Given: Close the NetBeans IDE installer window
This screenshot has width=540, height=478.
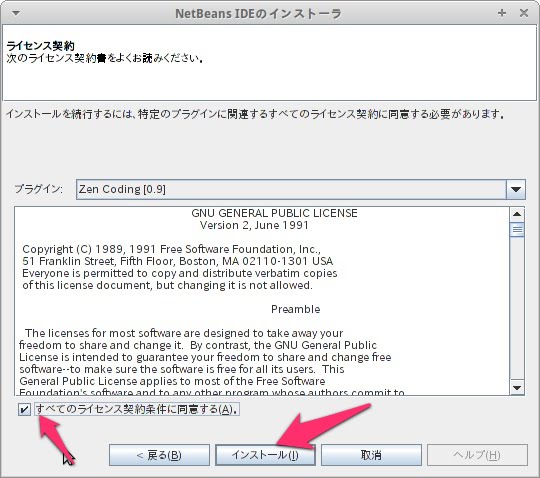Looking at the screenshot, I should pos(524,13).
